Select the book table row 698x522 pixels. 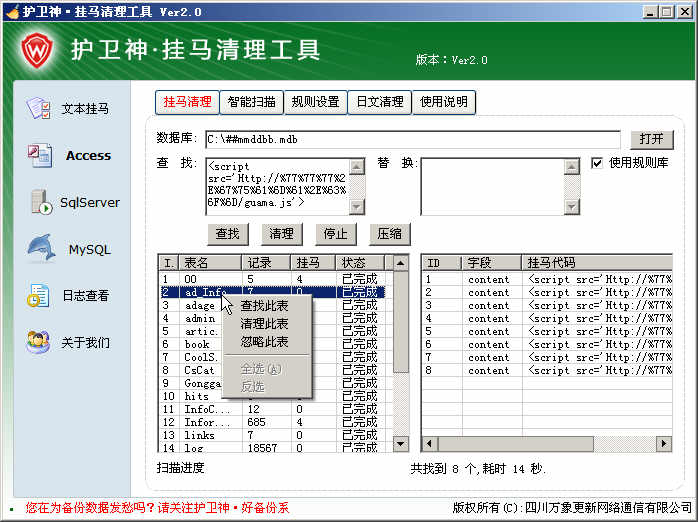272,344
